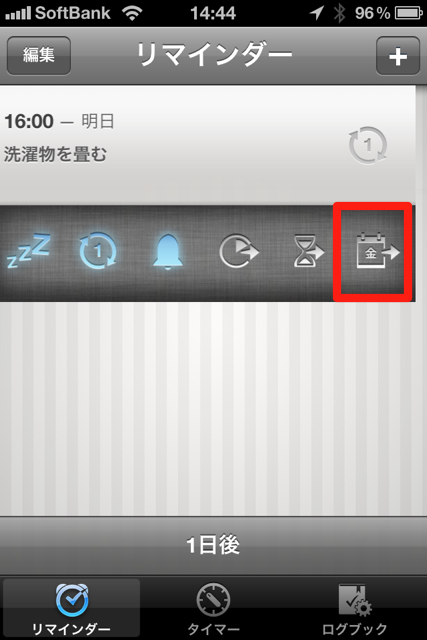Tap the calendar 金 arrow icon

point(378,251)
